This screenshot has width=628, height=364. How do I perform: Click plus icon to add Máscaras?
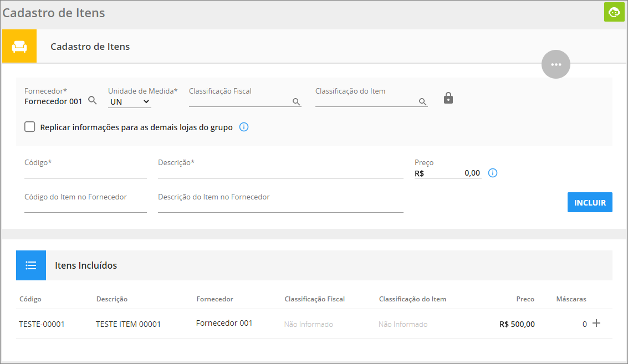(596, 323)
